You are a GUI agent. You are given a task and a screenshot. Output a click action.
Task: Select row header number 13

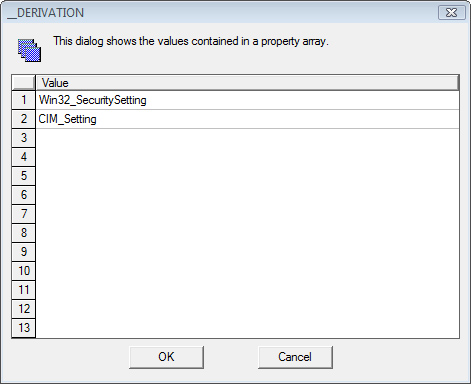(x=24, y=328)
